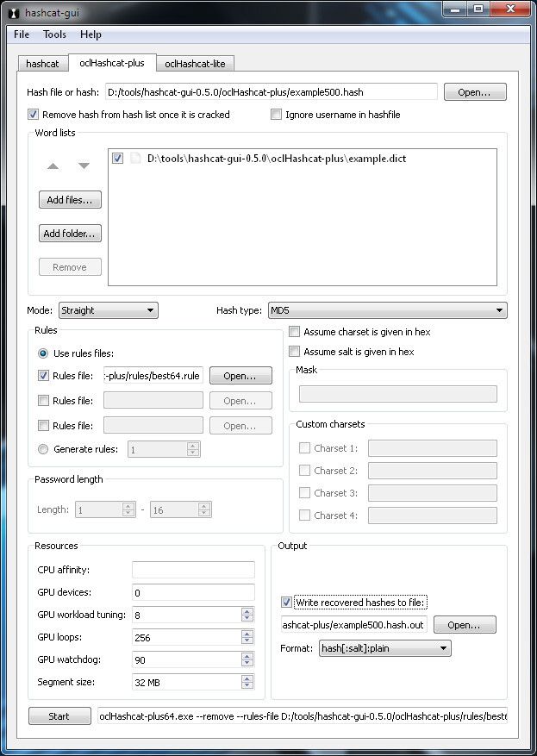Click the GPU watchdog value field
This screenshot has width=537, height=756.
[187, 660]
